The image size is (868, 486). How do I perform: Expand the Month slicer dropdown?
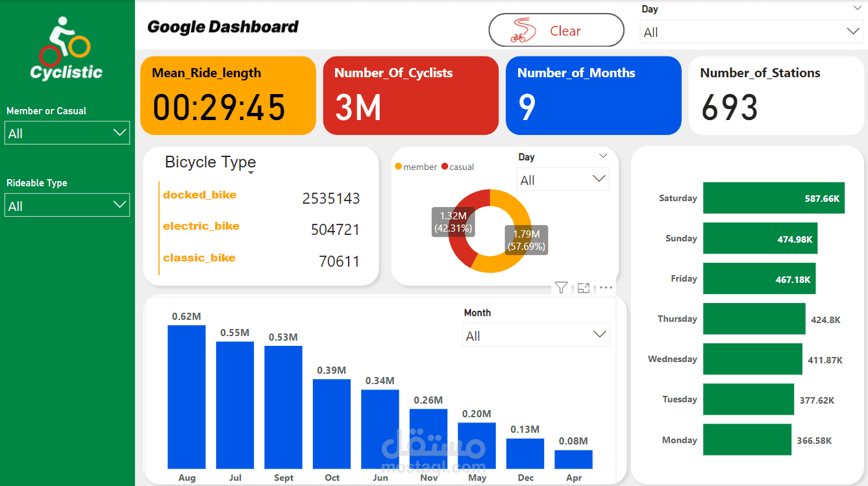[x=599, y=335]
